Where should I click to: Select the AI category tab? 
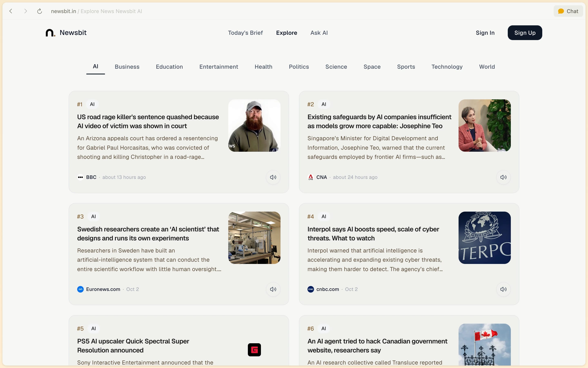coord(96,66)
